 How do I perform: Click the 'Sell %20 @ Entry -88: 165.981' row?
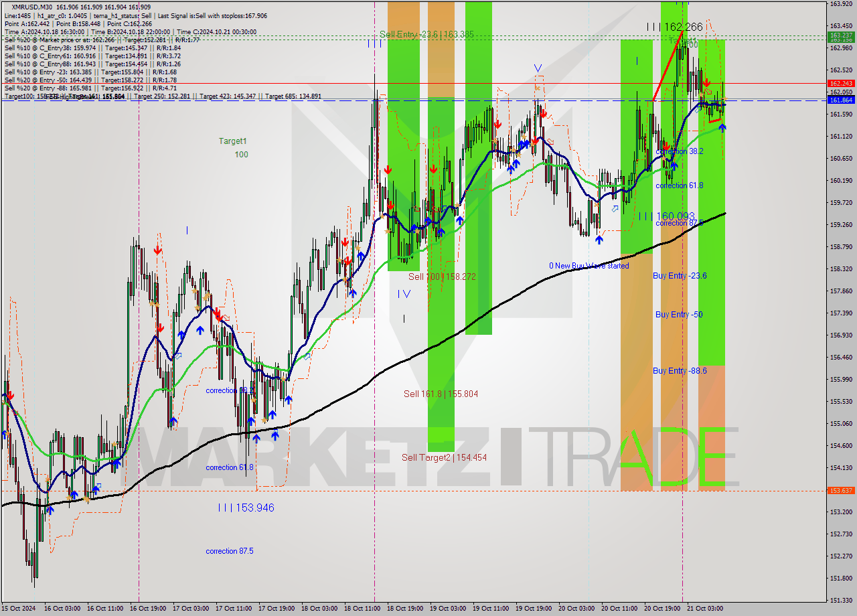point(90,88)
